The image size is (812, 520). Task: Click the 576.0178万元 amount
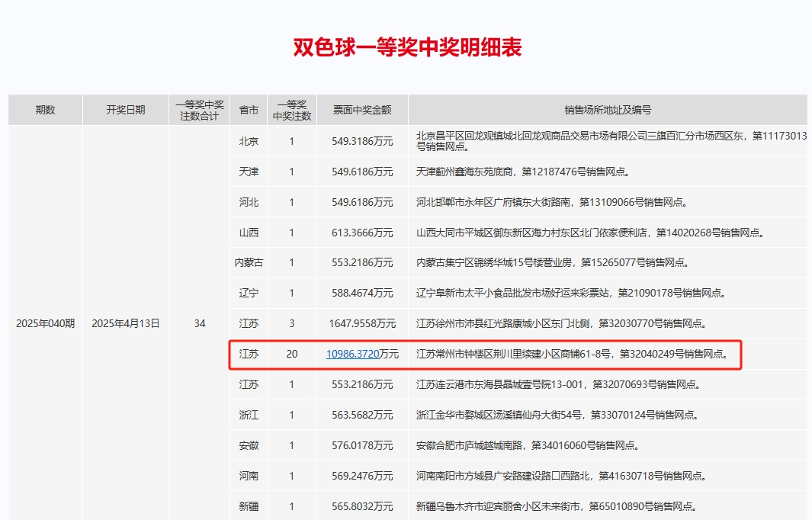click(362, 445)
